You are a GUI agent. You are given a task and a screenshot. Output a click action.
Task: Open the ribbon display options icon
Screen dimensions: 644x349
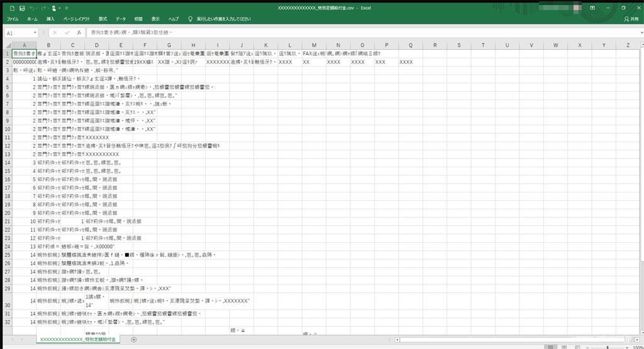point(592,8)
